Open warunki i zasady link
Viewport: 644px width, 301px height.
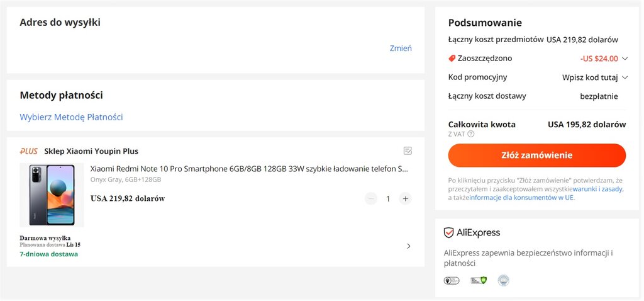[x=597, y=189]
